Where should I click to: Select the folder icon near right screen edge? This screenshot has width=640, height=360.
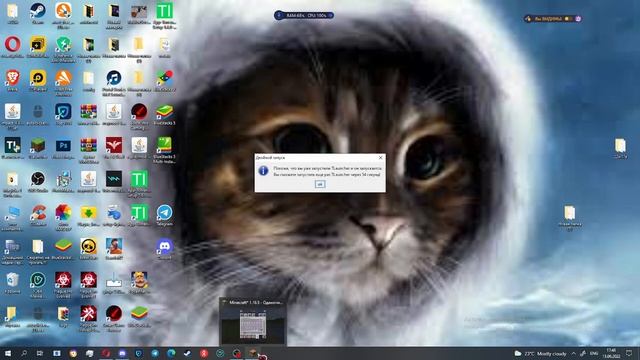pos(620,148)
